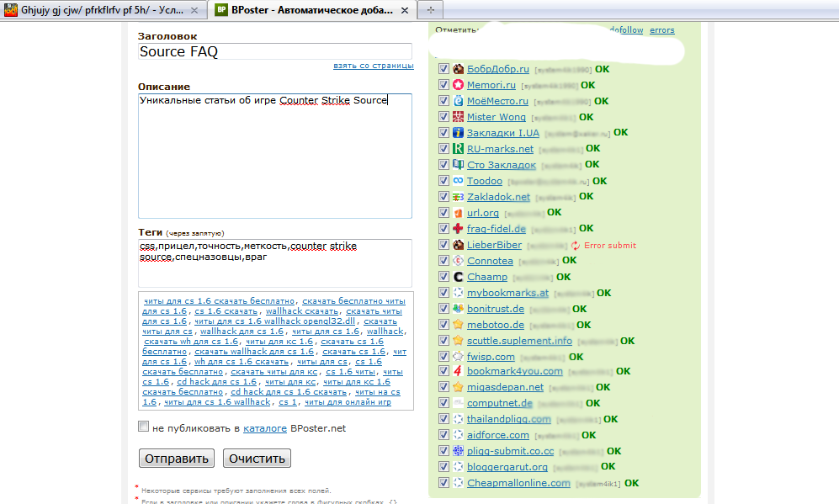Open the каталоге link
Image resolution: width=839 pixels, height=504 pixels.
pyautogui.click(x=265, y=428)
